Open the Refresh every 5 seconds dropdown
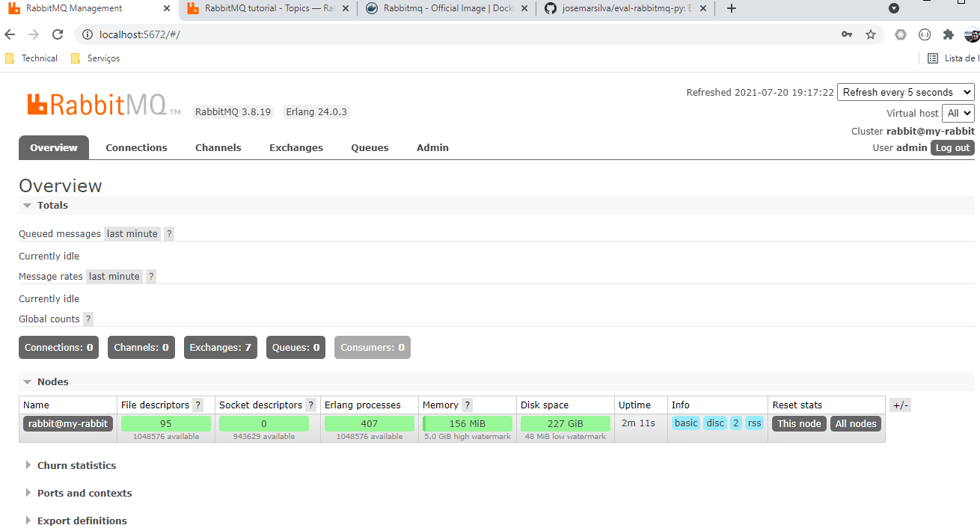This screenshot has width=980, height=528. pos(906,92)
